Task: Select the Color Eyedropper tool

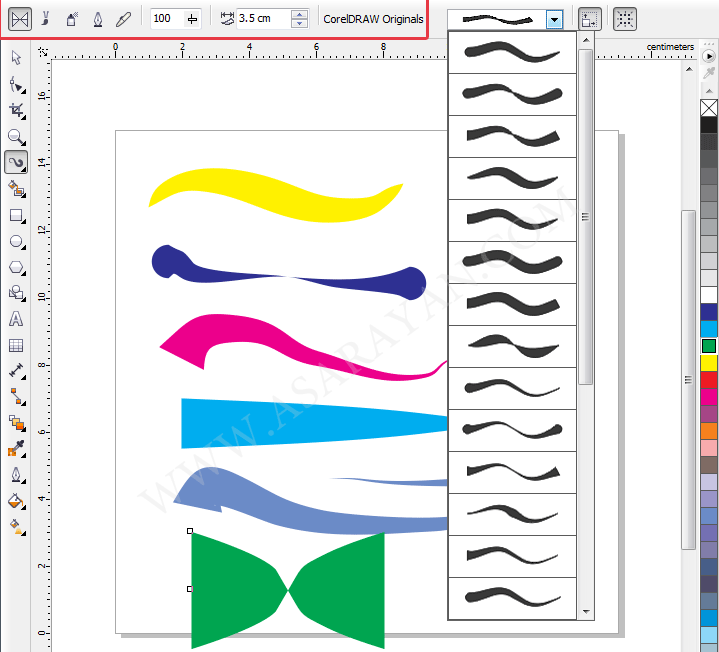Action: 16,449
